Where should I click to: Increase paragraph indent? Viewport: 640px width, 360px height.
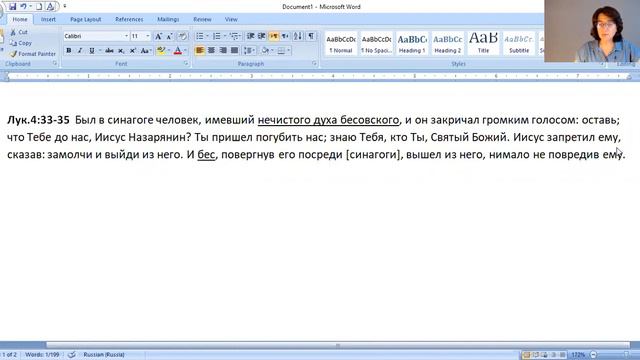tap(262, 36)
